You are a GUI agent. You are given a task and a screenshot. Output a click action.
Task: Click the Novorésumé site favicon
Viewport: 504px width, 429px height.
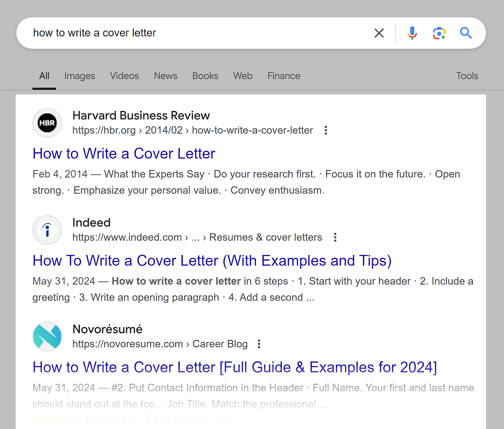tap(47, 337)
